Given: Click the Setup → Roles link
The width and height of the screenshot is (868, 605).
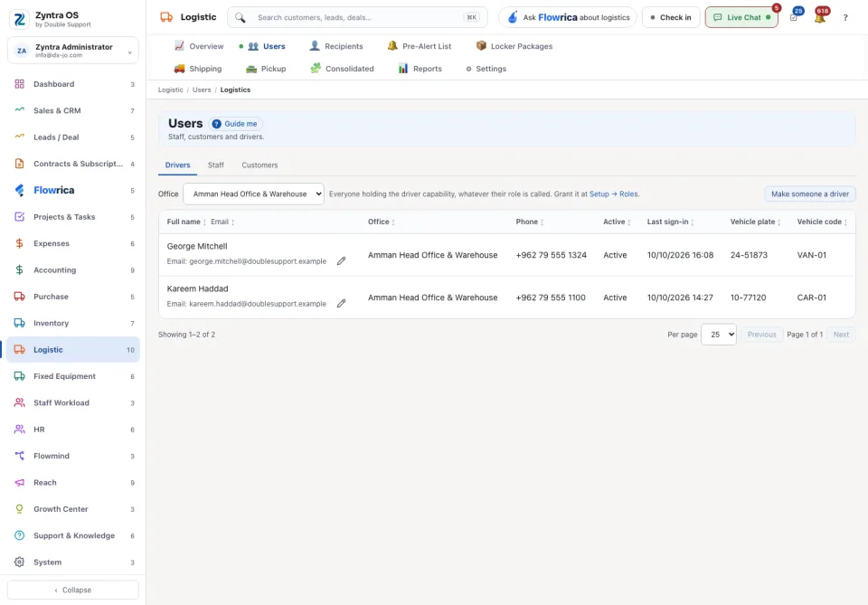Looking at the screenshot, I should pos(613,194).
